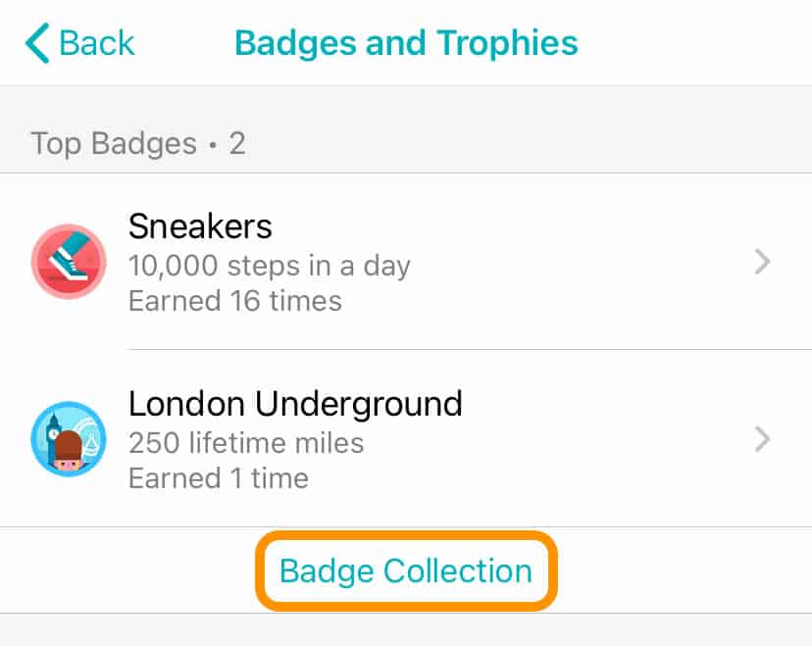Tap the red Sneakers badge icon

point(67,262)
